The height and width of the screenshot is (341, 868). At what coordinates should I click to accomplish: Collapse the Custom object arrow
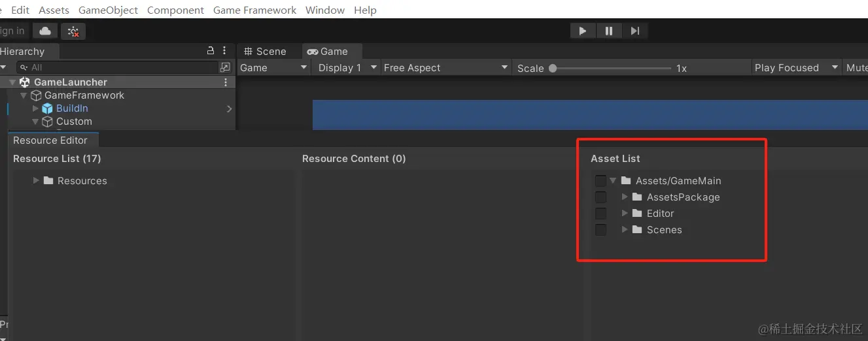(x=35, y=122)
